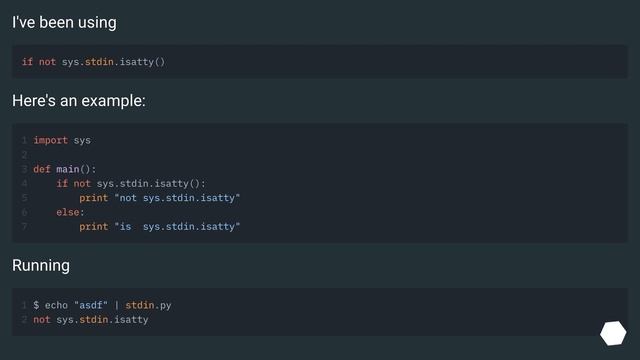The width and height of the screenshot is (640, 360).
Task: Click the 'else:' keyword line
Action: [x=70, y=212]
